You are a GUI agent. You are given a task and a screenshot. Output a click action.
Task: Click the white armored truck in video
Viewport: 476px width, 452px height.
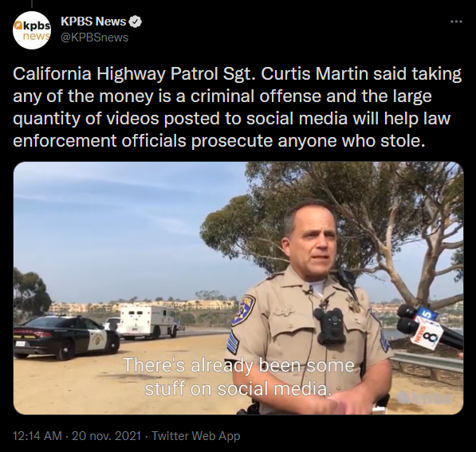tap(149, 322)
